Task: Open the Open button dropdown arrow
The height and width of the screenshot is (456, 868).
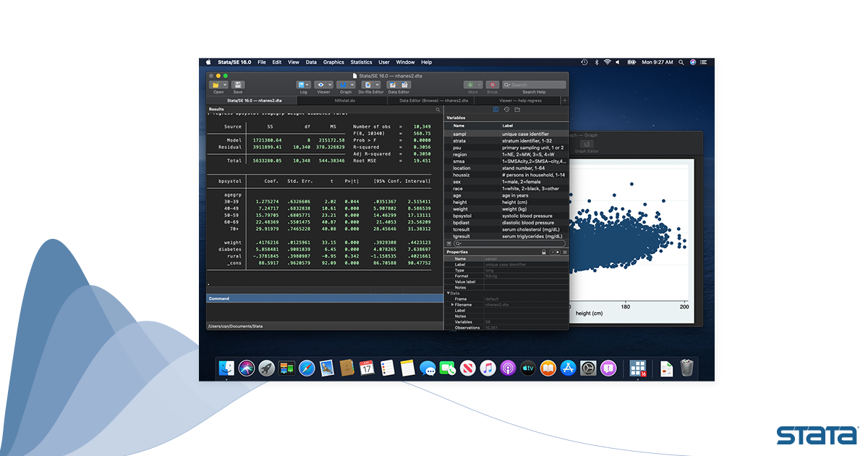Action: (x=224, y=85)
